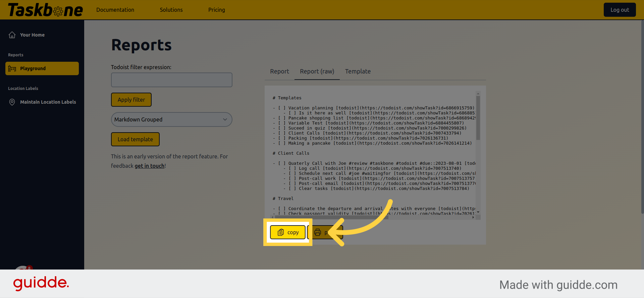Image resolution: width=644 pixels, height=298 pixels.
Task: Switch to the Report tab
Action: click(279, 71)
